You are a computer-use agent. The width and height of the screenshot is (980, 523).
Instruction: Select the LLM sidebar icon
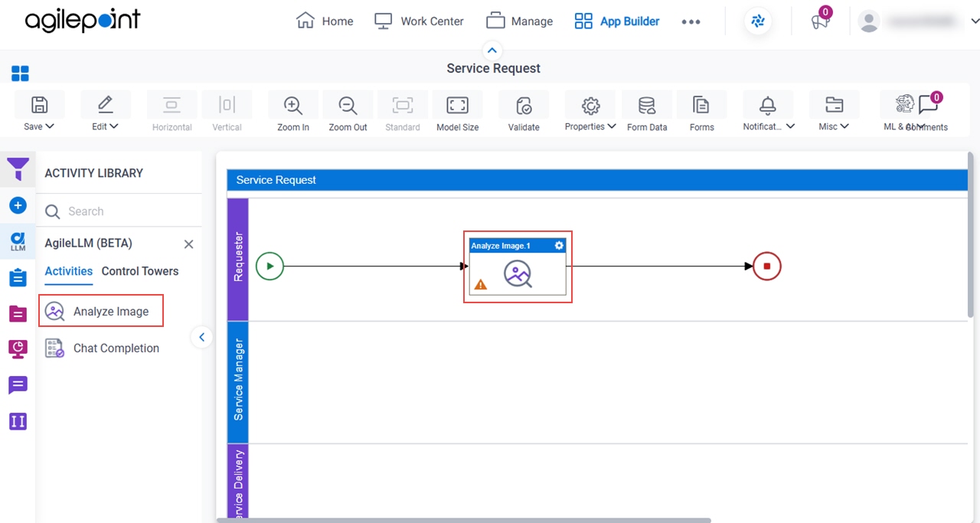pyautogui.click(x=18, y=242)
